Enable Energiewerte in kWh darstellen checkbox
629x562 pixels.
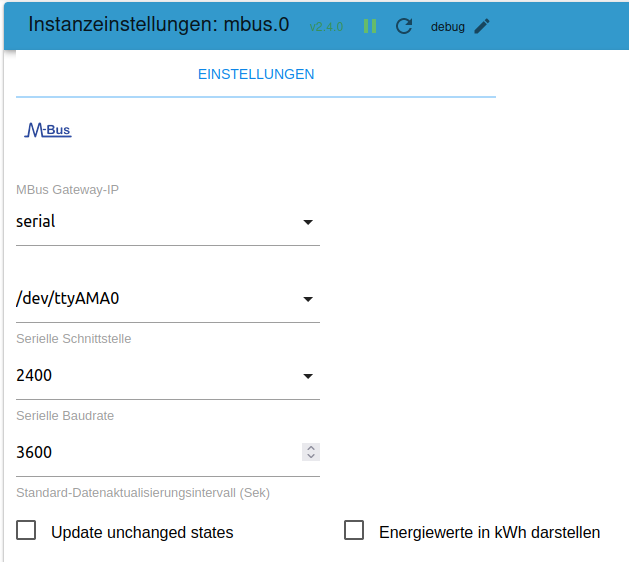coord(354,530)
